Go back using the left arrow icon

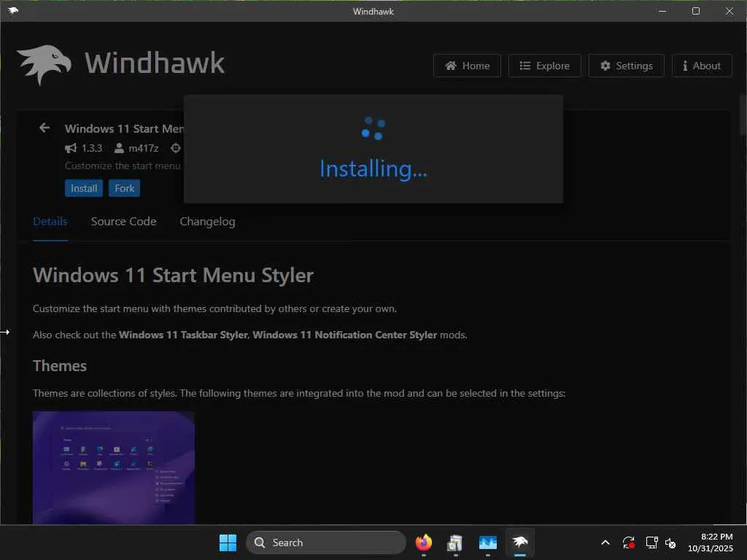pos(44,128)
